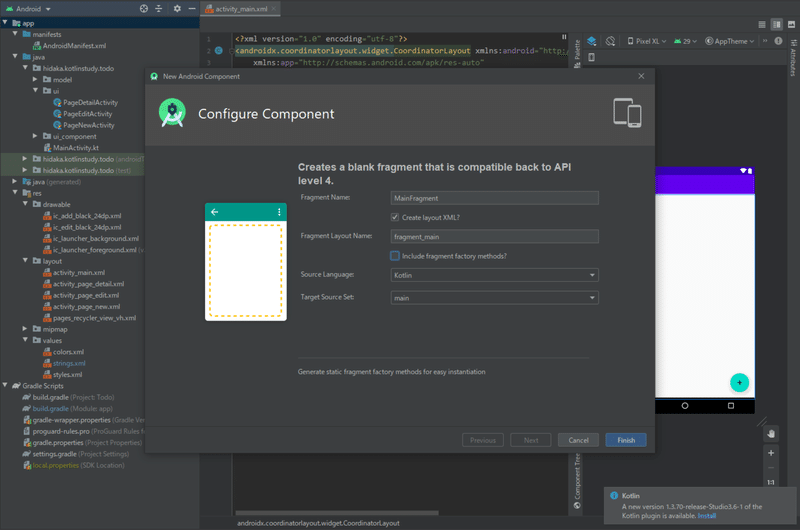Select local.properties file
The width and height of the screenshot is (800, 530).
pos(73,465)
